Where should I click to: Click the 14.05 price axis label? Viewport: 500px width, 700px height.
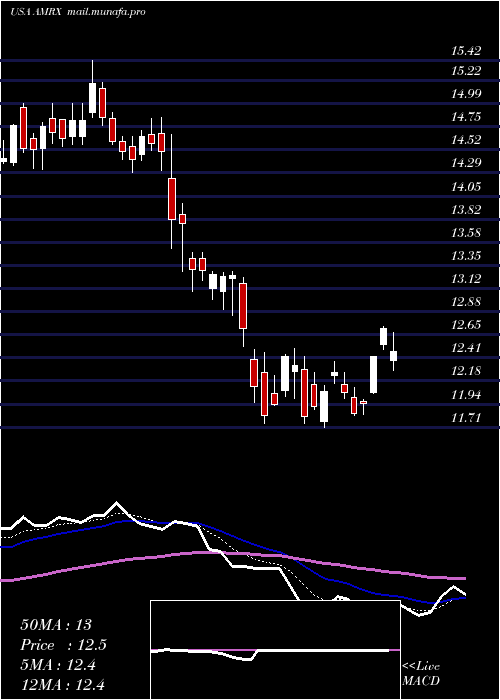[x=466, y=186]
